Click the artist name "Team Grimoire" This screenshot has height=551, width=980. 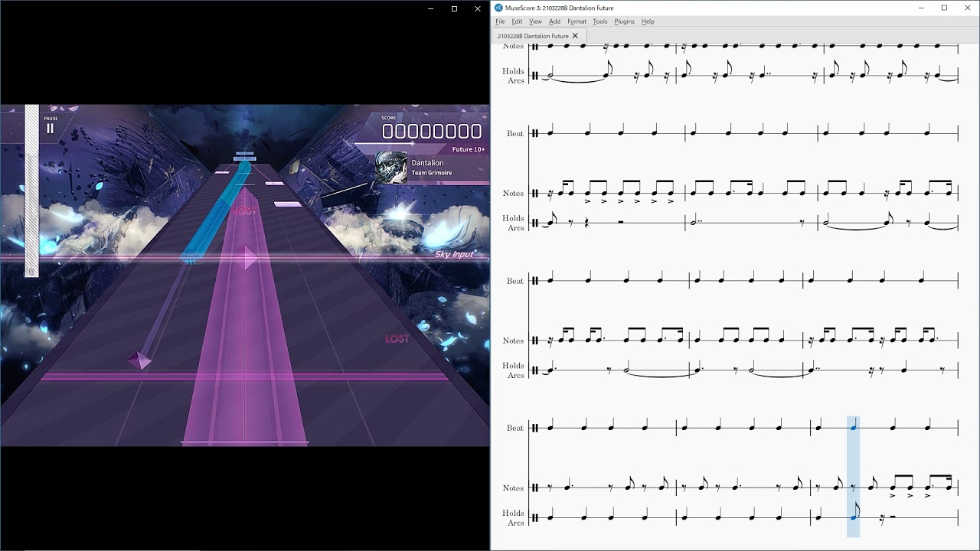click(432, 173)
